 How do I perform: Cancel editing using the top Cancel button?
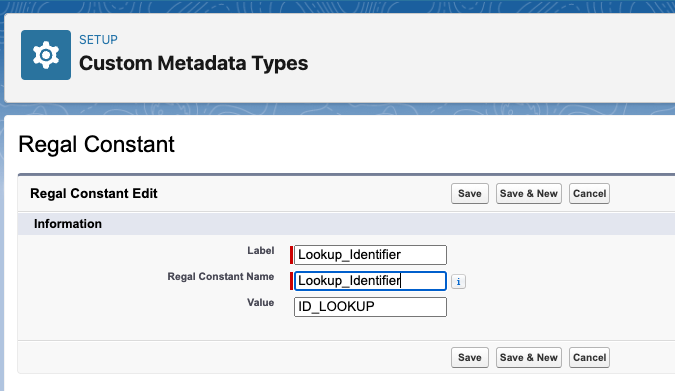click(x=589, y=194)
